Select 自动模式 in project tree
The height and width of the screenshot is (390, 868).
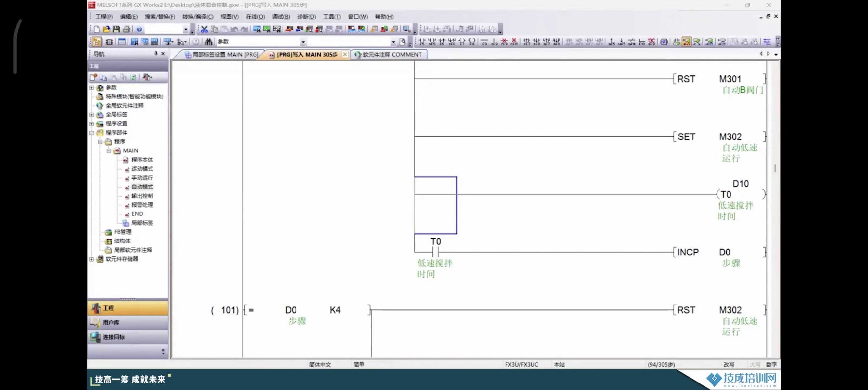(x=142, y=187)
